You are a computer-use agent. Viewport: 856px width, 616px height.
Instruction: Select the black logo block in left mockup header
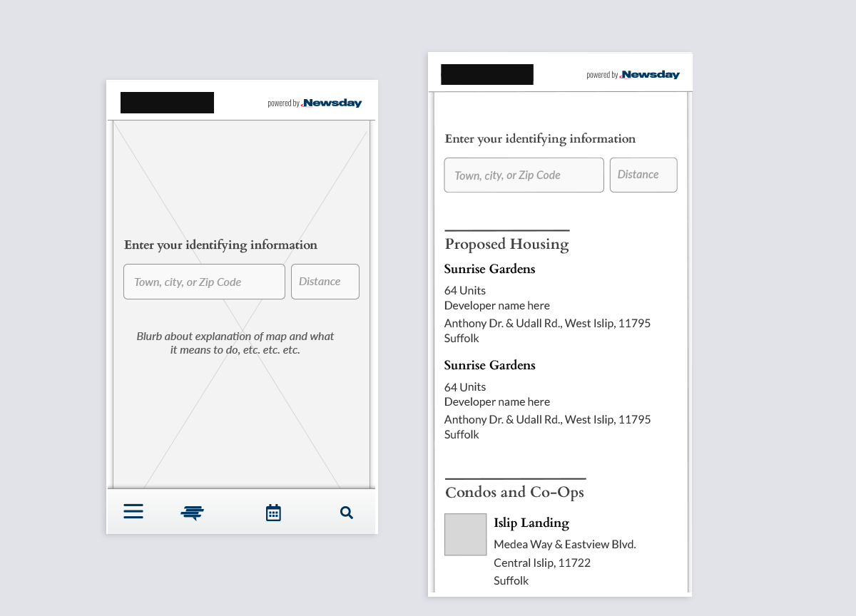tap(167, 103)
